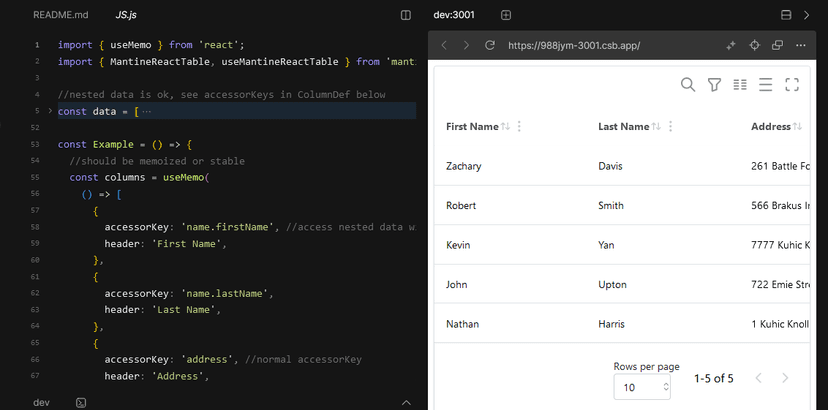The width and height of the screenshot is (828, 410).
Task: Click the table search icon
Action: [688, 85]
